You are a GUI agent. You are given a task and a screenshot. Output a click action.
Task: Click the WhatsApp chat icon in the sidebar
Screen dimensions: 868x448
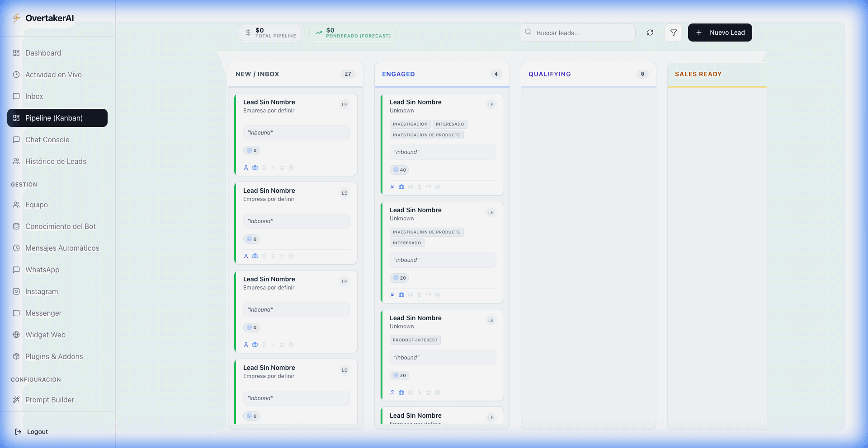(x=16, y=270)
